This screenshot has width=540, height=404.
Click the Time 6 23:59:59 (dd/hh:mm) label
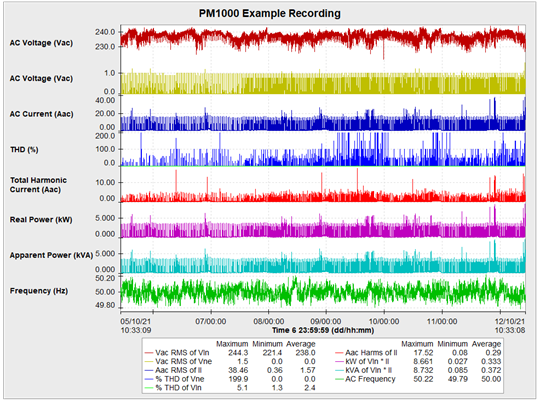[x=323, y=330]
